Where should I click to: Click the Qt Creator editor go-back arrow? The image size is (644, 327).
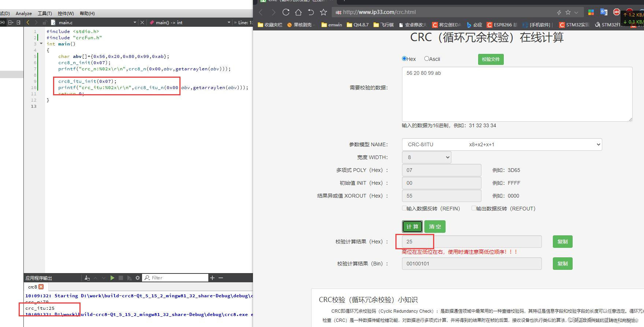[x=28, y=22]
